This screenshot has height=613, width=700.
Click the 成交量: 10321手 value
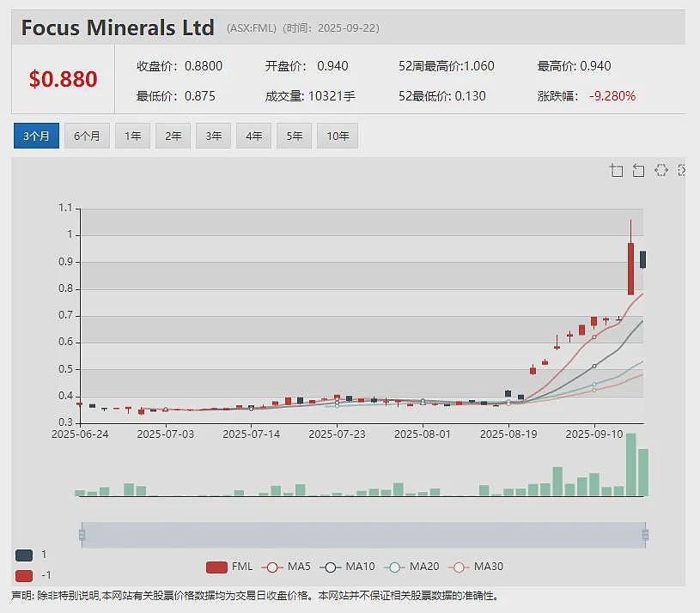tap(310, 96)
